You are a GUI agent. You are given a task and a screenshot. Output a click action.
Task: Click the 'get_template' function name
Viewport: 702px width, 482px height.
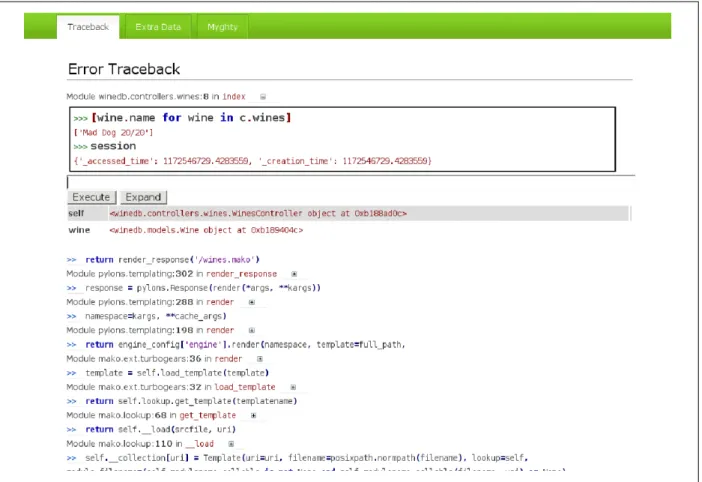(x=208, y=415)
